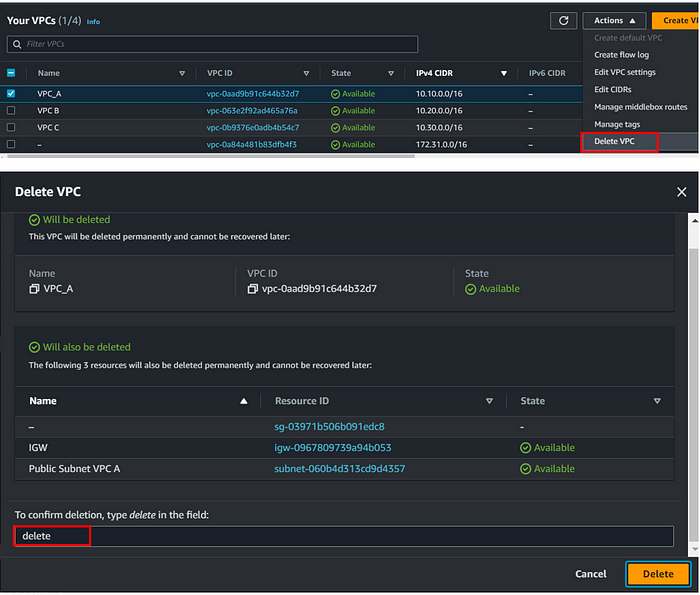Click the IGW resource row name
700x595 pixels.
click(x=38, y=448)
